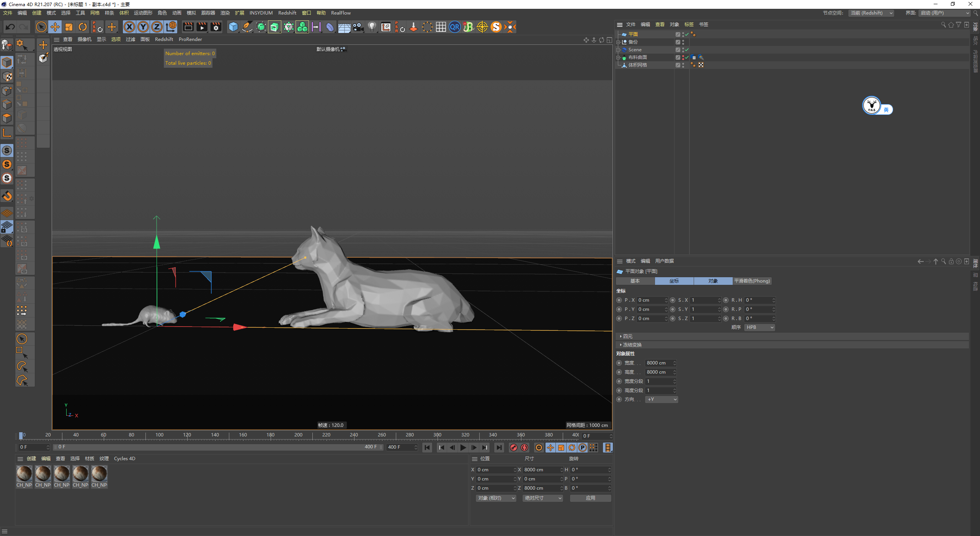
Task: Open the rotation order HPB dropdown
Action: 759,327
